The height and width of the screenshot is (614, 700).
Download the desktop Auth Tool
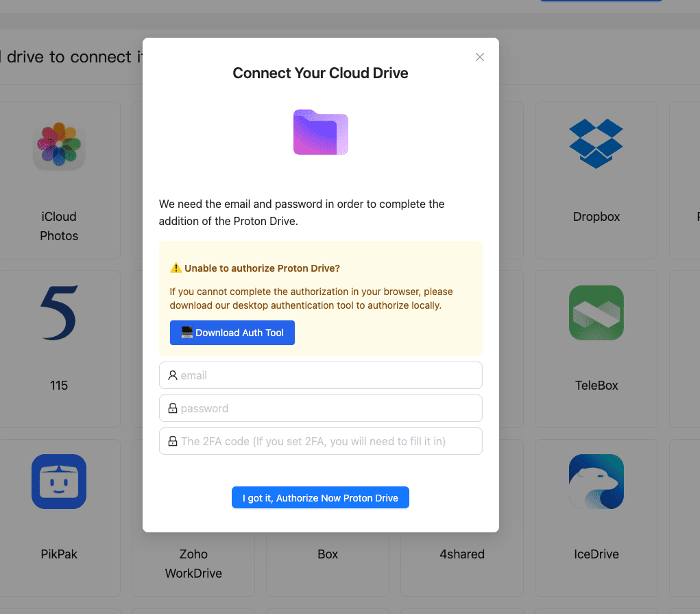[232, 333]
